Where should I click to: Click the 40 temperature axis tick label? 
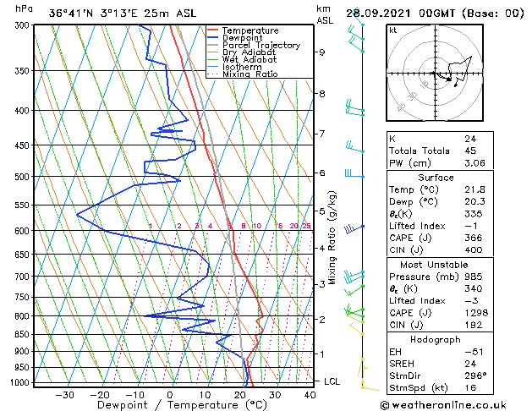[x=310, y=395]
